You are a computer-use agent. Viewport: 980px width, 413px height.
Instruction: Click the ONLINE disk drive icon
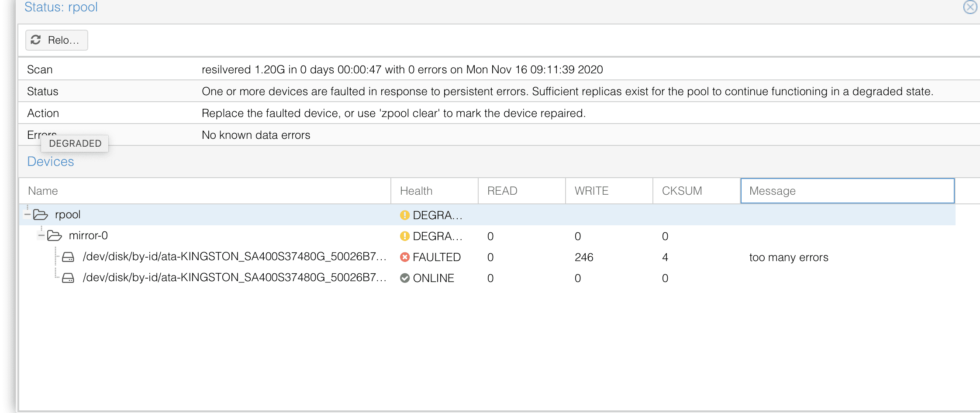pyautogui.click(x=68, y=278)
